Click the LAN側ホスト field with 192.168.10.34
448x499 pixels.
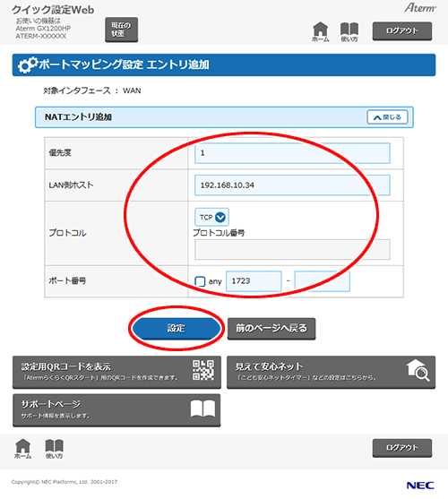pos(292,185)
